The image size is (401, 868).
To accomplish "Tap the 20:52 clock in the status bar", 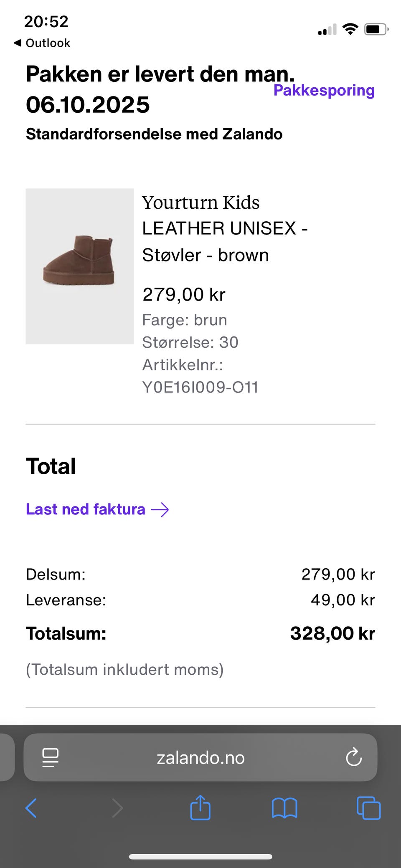I will pyautogui.click(x=46, y=21).
